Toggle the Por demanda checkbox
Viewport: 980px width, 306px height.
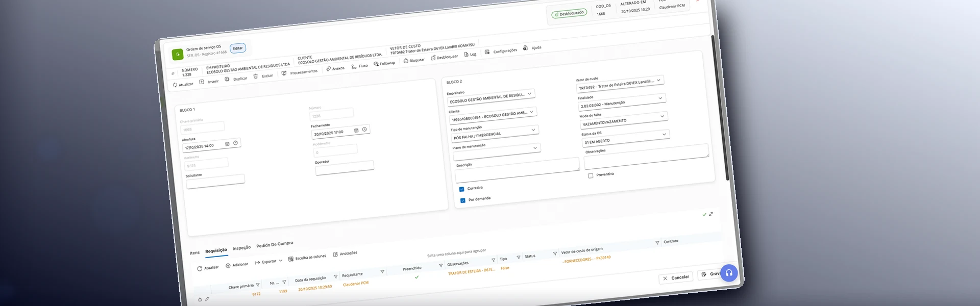tap(463, 200)
